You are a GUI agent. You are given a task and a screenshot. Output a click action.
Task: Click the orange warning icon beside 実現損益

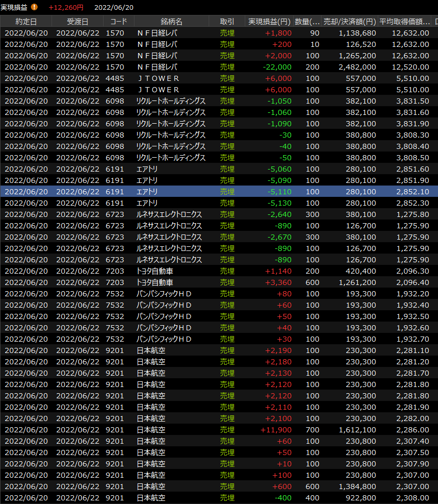click(x=35, y=7)
